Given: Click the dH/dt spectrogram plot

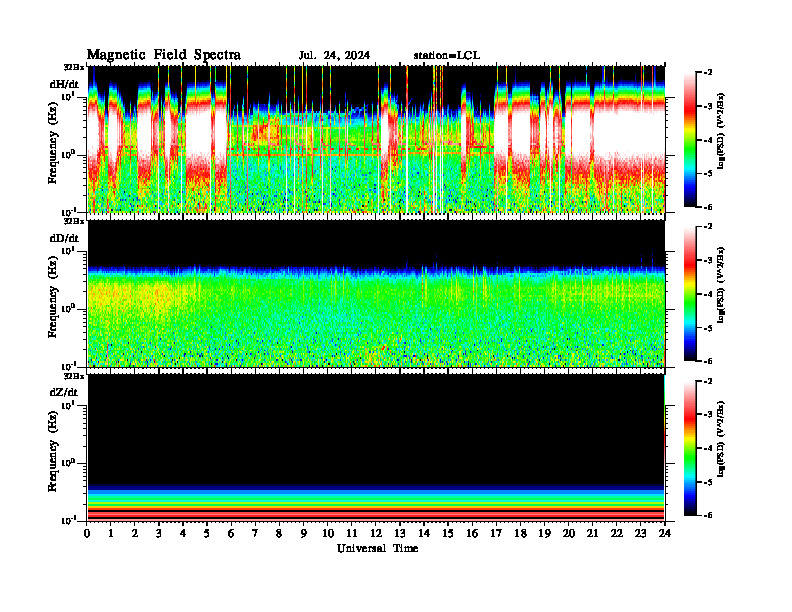Looking at the screenshot, I should 376,139.
